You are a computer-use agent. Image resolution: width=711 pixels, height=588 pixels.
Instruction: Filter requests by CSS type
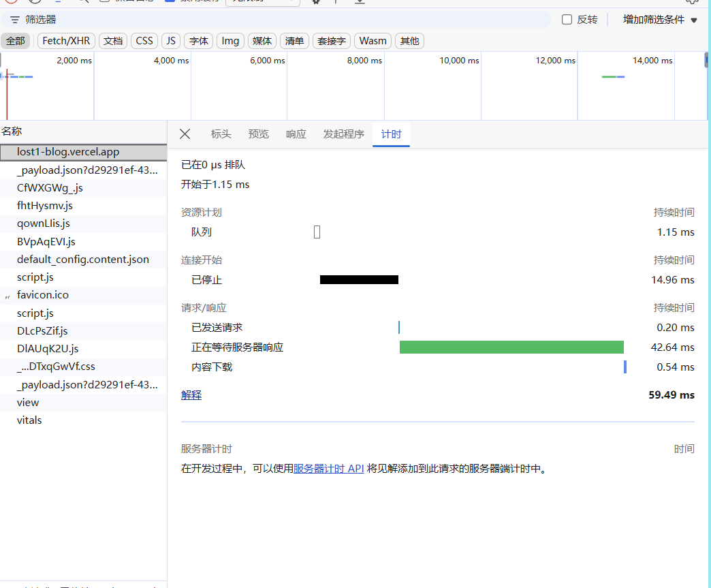point(144,41)
